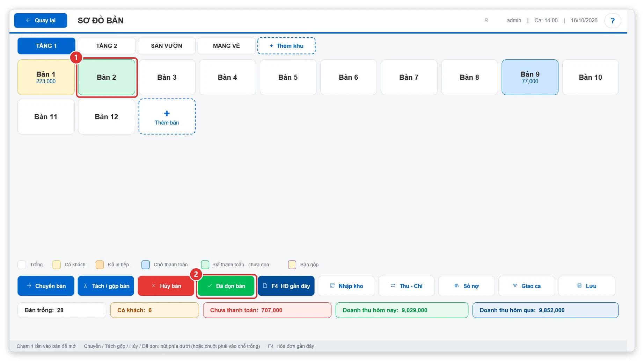This screenshot has width=644, height=361.
Task: Click the Bàn trống: 28 counter
Action: pyautogui.click(x=62, y=310)
